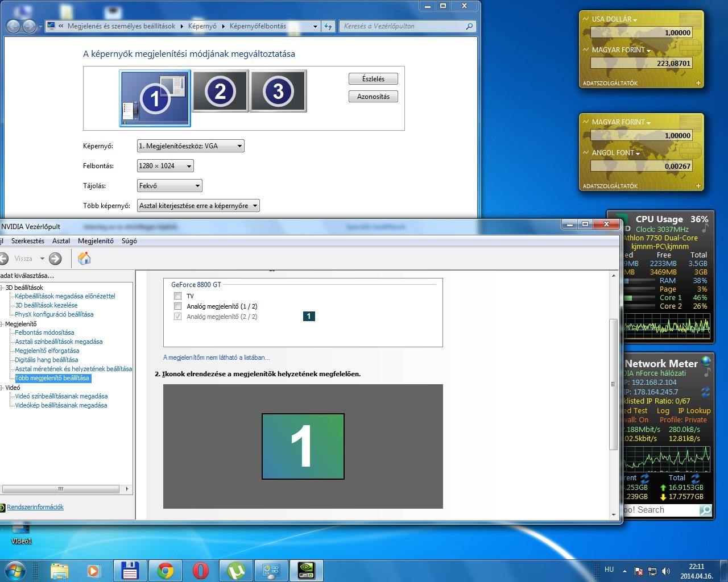Switch to the Control Panel taskbar window
Screen dimensions: 728x582
pos(271,570)
